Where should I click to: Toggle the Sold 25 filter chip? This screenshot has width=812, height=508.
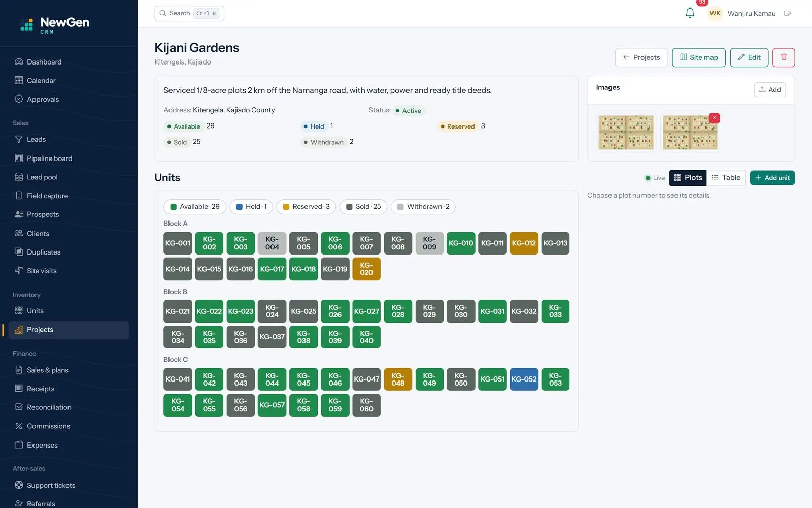pos(363,207)
